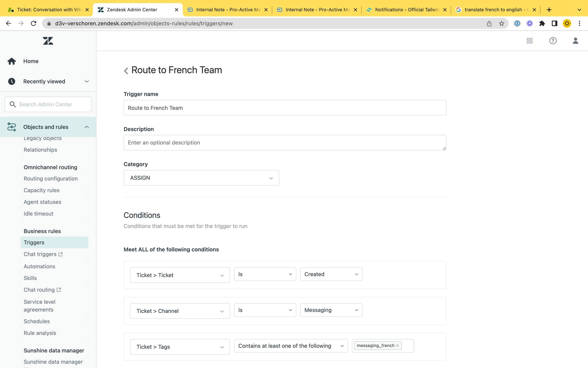Open the help question mark icon
This screenshot has height=368, width=588.
(x=553, y=41)
